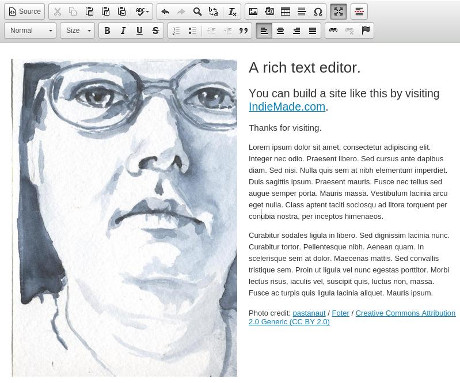460x383 pixels.
Task: Click the Paste icon
Action: coord(89,12)
